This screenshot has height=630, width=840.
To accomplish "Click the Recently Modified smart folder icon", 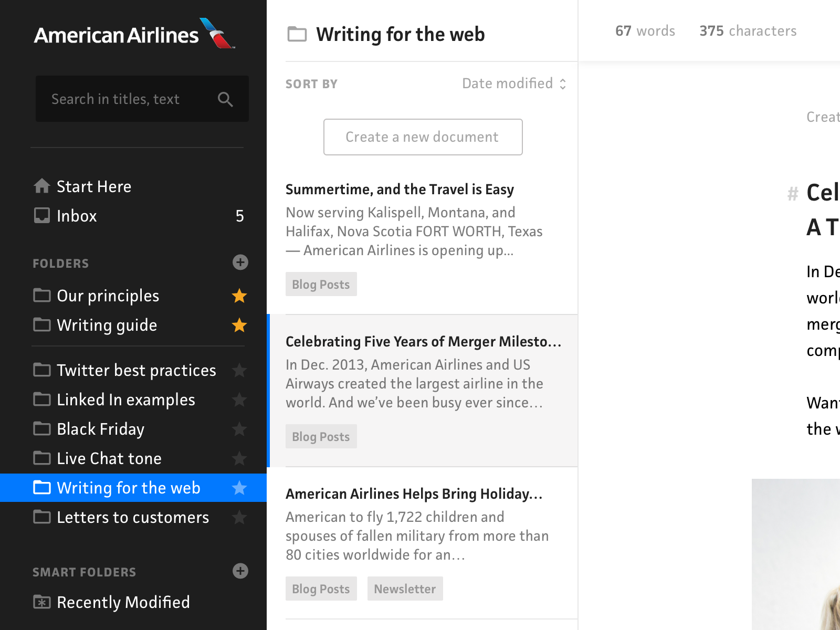I will (x=41, y=602).
